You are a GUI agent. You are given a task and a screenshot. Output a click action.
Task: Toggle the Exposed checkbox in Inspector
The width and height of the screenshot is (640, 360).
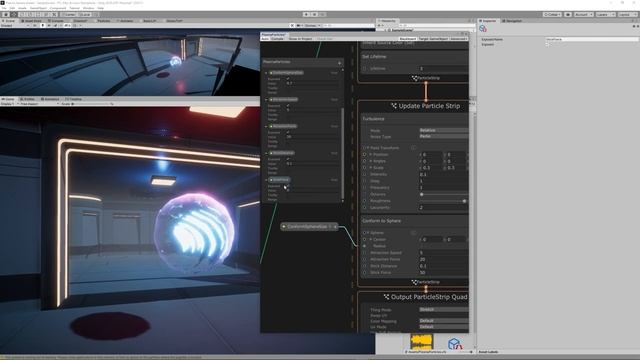pyautogui.click(x=547, y=44)
